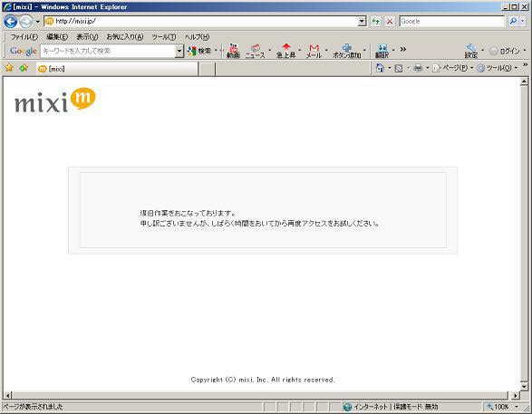Show more Google Toolbar buttons via chevron
532x414 pixels.
[403, 50]
